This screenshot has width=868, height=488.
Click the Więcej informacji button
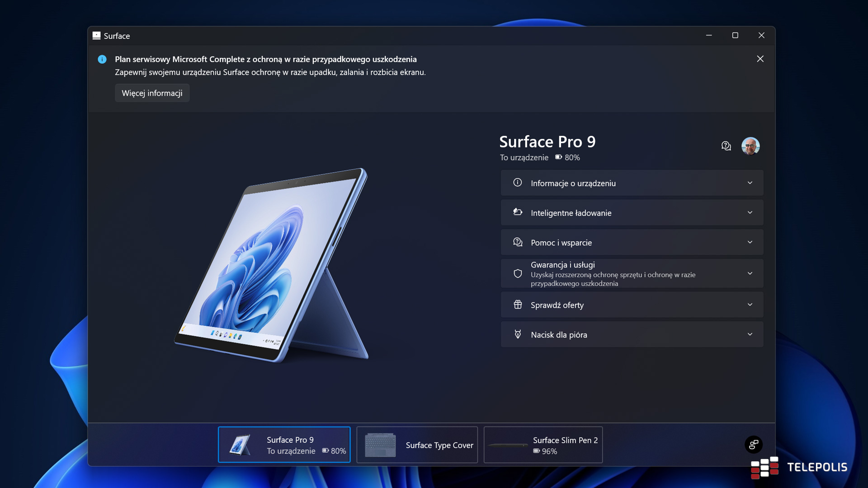coord(152,93)
